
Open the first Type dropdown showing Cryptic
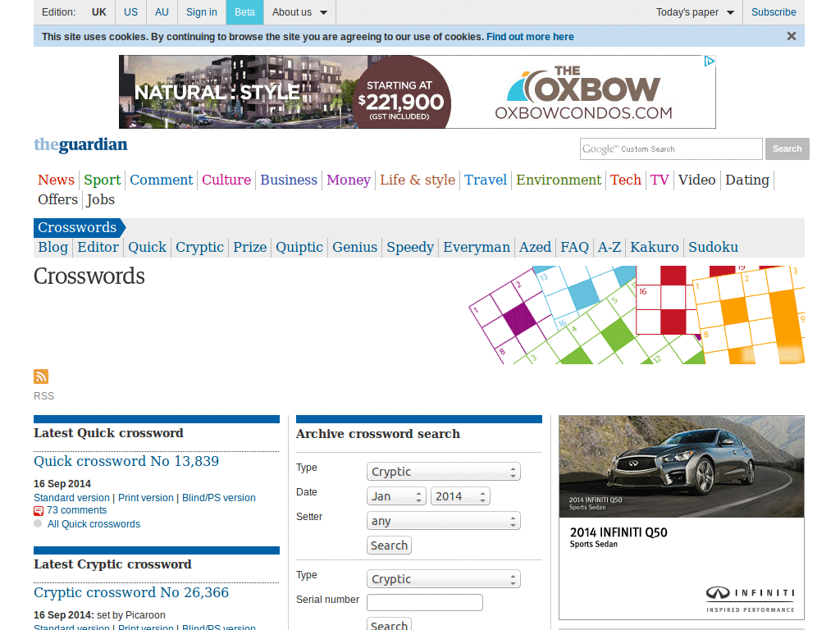coord(444,472)
